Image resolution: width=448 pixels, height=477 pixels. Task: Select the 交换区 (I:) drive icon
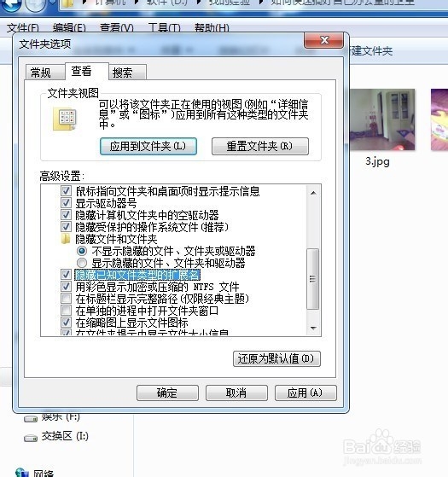tap(31, 438)
